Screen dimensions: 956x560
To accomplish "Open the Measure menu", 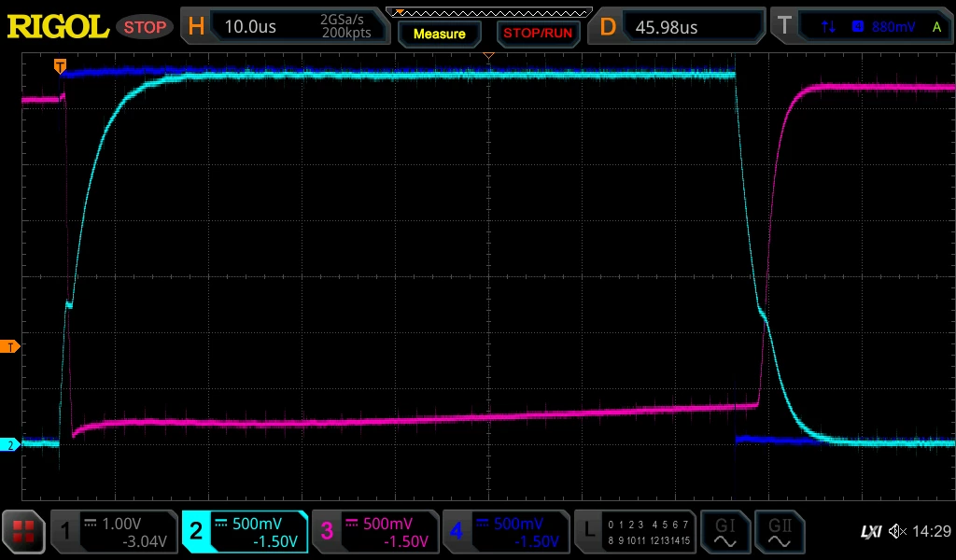I will (x=439, y=35).
